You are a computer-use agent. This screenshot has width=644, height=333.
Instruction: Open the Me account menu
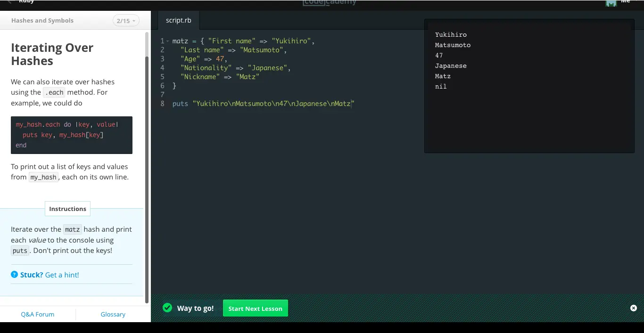point(626,2)
